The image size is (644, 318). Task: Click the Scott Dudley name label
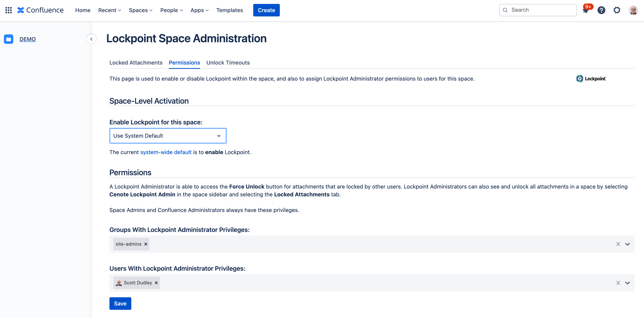[x=138, y=283]
